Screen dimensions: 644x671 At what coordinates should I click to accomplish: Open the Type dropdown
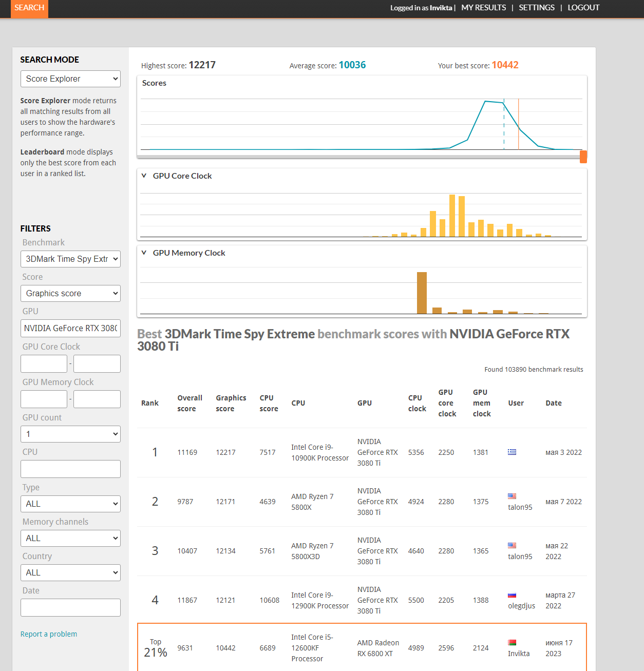[70, 504]
